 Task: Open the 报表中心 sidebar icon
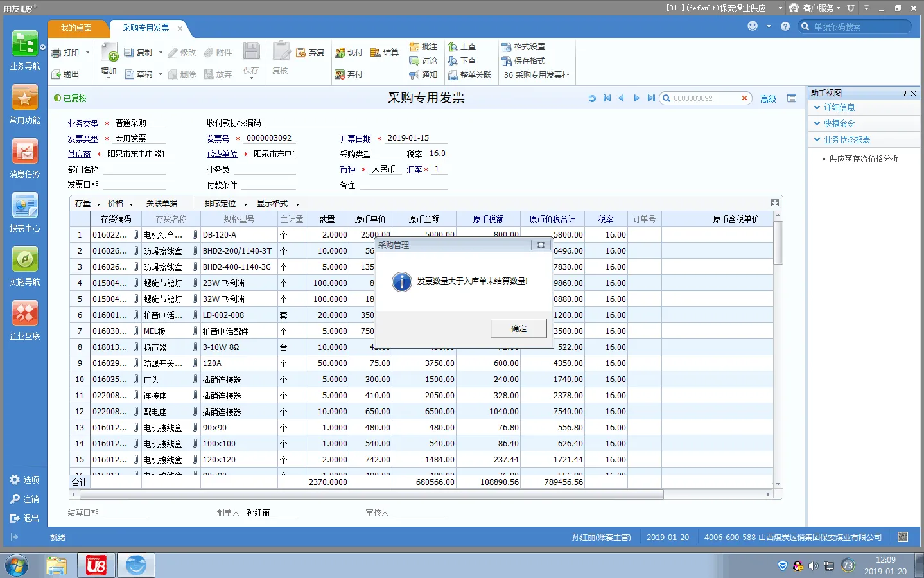click(24, 206)
